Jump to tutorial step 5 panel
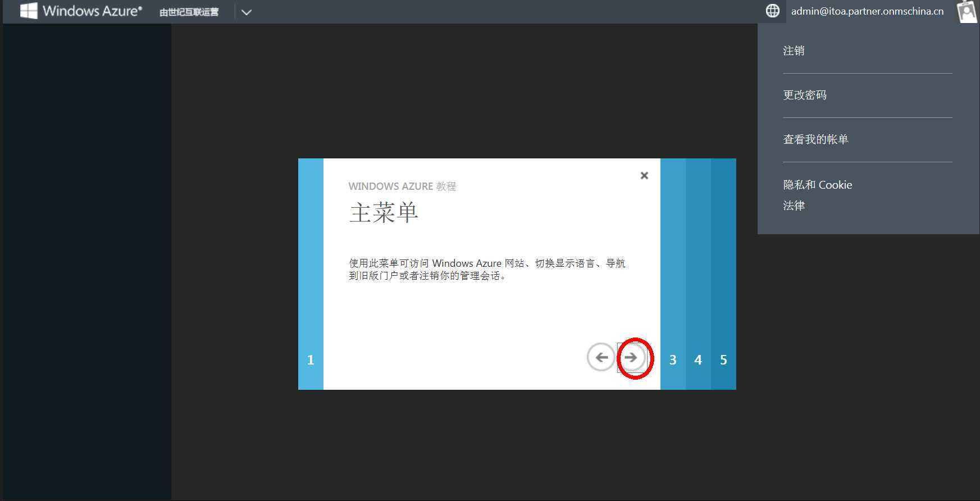The image size is (980, 501). click(723, 274)
